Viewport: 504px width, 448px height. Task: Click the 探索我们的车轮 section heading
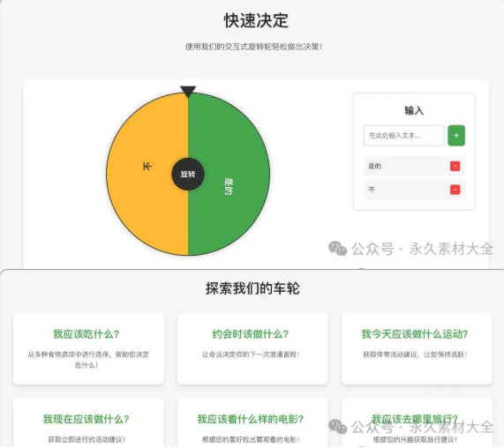click(x=252, y=288)
